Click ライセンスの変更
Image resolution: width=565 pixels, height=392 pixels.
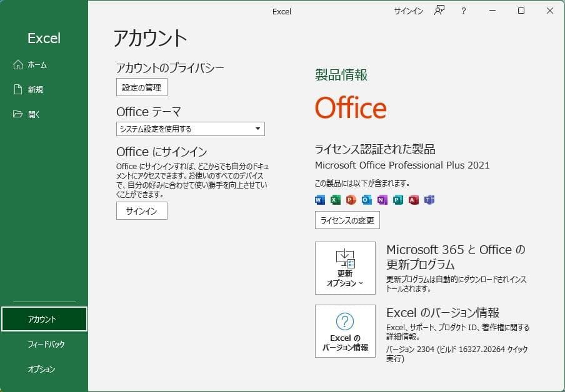(347, 220)
